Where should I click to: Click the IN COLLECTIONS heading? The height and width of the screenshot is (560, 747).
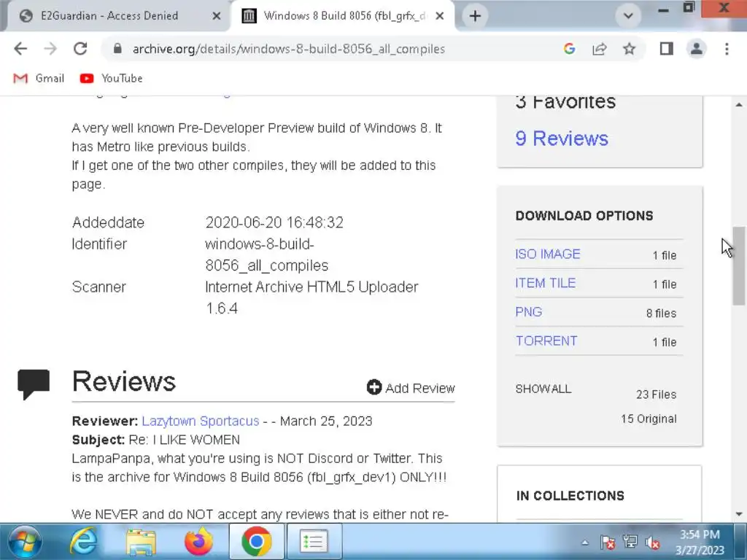570,496
